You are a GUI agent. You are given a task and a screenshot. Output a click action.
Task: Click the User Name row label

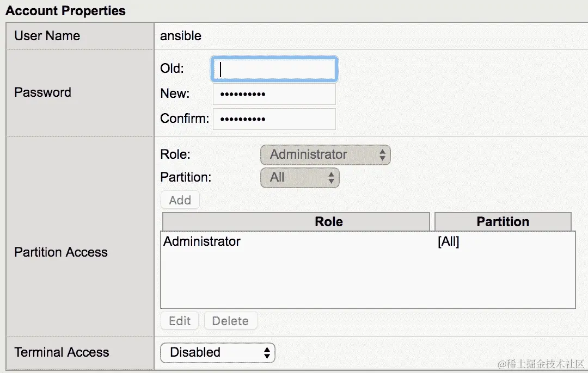click(x=47, y=36)
